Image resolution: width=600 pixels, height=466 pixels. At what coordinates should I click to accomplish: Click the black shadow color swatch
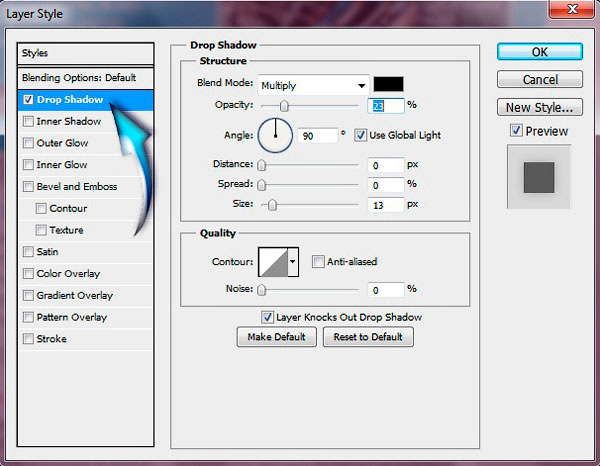pyautogui.click(x=388, y=84)
